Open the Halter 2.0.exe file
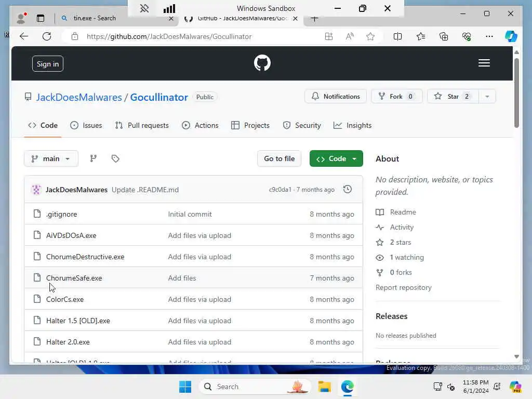532x399 pixels. 68,342
